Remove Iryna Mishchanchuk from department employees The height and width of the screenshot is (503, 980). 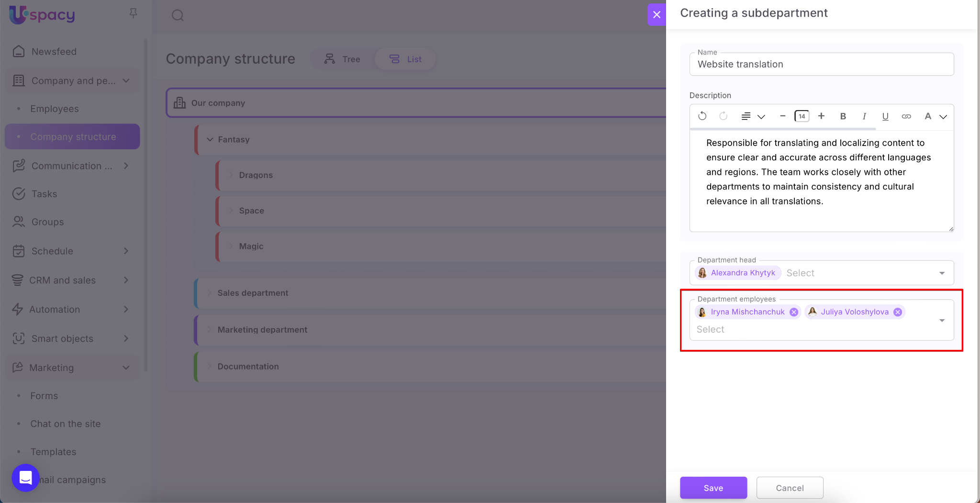794,312
